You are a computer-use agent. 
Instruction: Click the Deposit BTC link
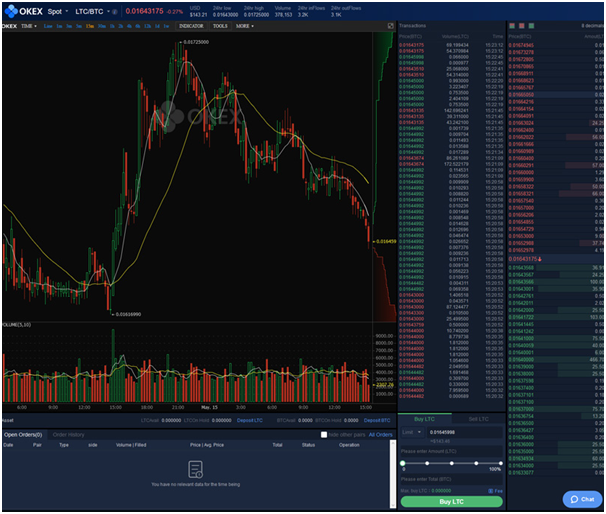[377, 420]
